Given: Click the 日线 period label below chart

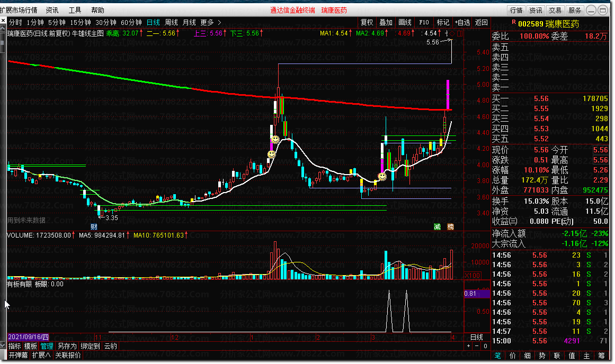Looking at the screenshot, I should tap(477, 337).
